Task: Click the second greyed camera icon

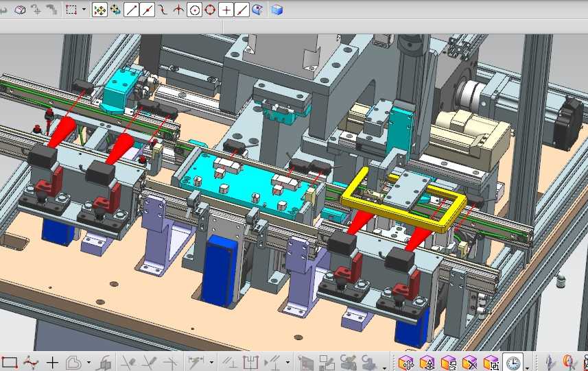Action: pos(370,362)
